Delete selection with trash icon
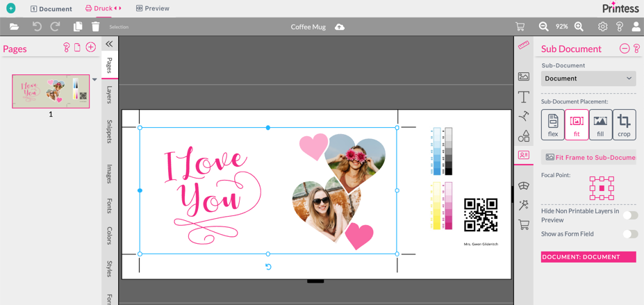644x305 pixels. tap(96, 26)
